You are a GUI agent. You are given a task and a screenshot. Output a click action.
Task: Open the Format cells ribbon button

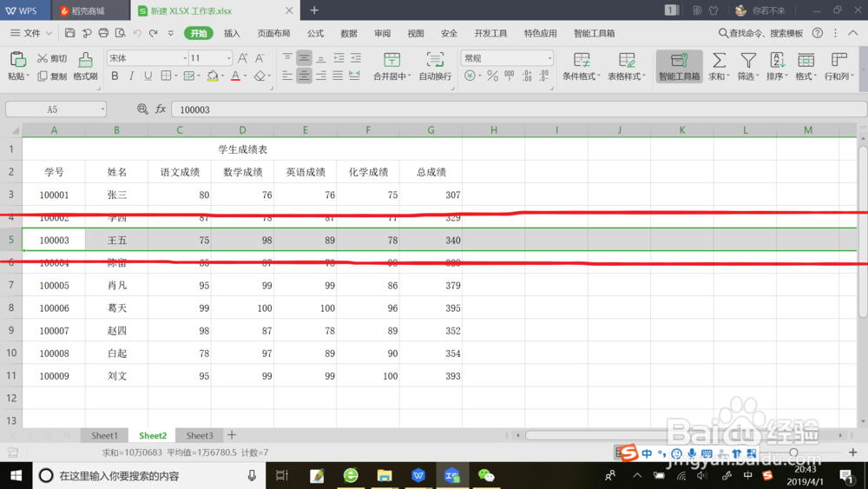pyautogui.click(x=806, y=67)
